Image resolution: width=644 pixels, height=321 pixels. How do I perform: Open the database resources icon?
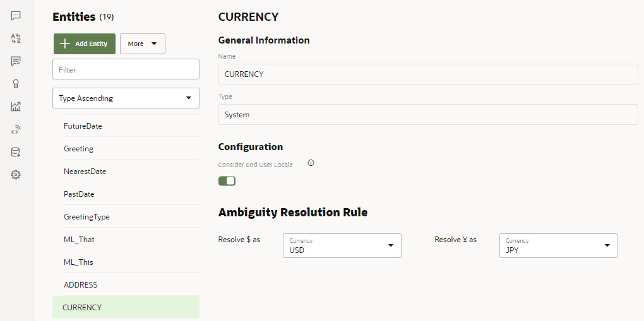16,152
